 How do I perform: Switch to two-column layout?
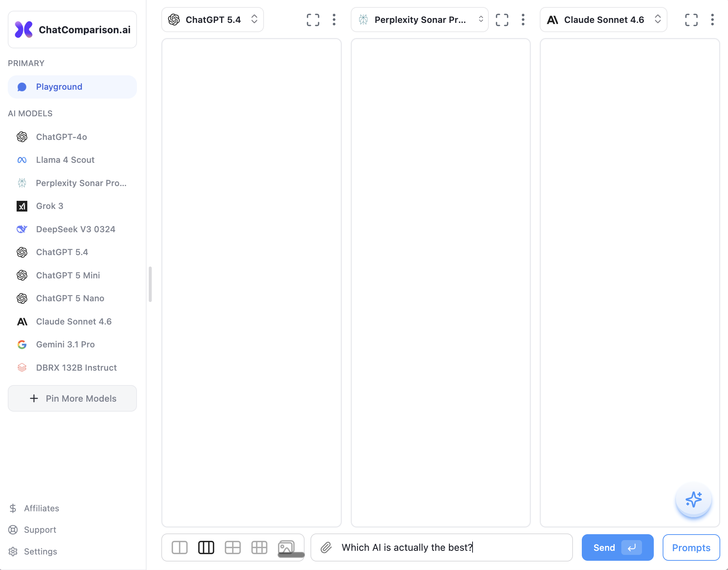click(180, 547)
